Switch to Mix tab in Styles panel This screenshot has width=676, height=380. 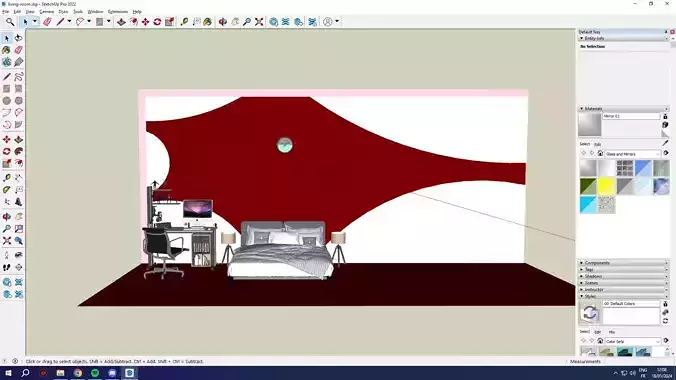[612, 332]
